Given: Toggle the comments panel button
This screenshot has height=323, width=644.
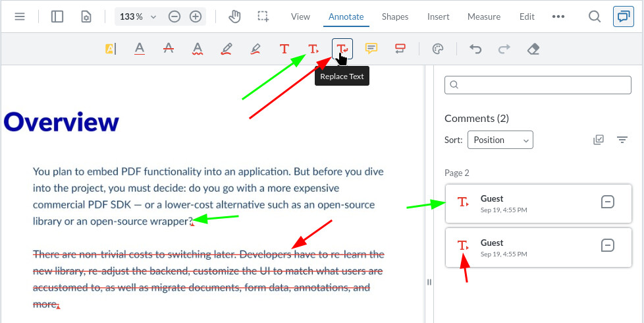Looking at the screenshot, I should pyautogui.click(x=622, y=16).
